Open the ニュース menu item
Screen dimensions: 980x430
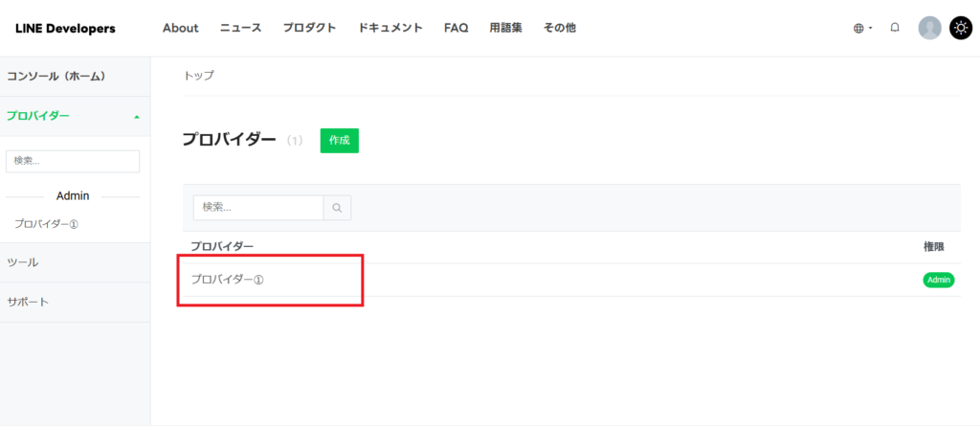(240, 28)
